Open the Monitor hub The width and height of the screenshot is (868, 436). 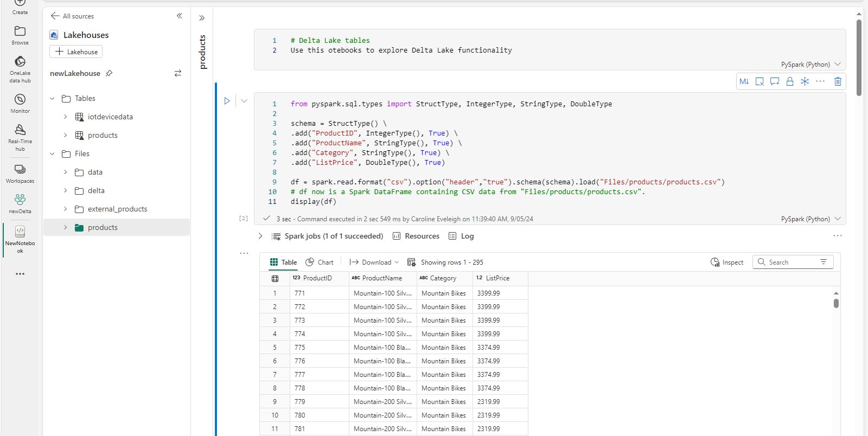[x=20, y=103]
